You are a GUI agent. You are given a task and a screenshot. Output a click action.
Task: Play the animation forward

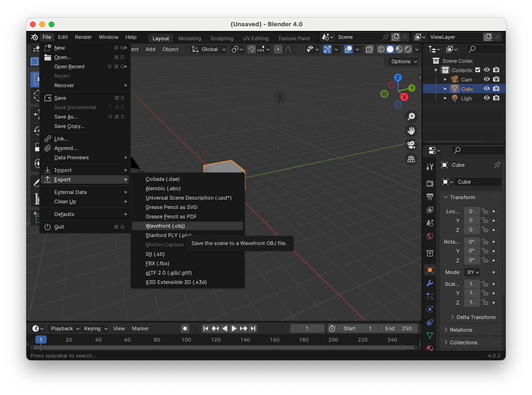(234, 328)
